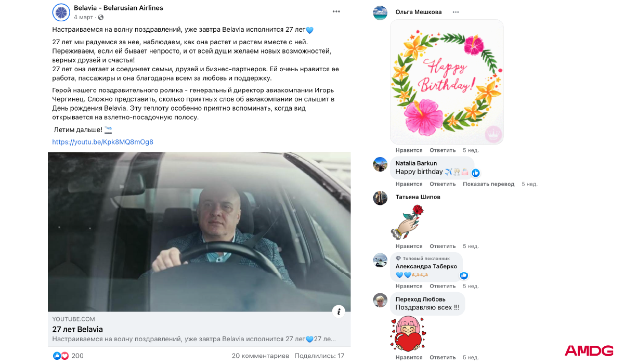Open Happy Birthday floral sticker image
Screen dimensions: 624x364
447,82
